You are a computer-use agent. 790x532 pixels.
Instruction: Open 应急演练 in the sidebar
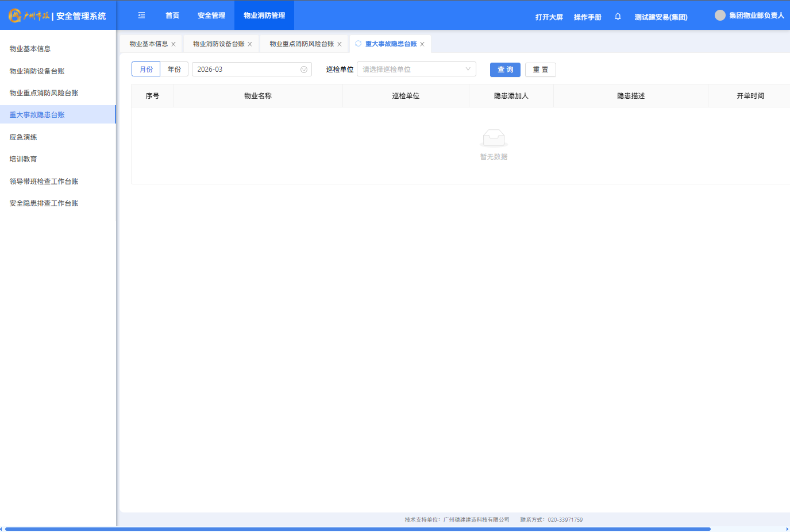pyautogui.click(x=24, y=137)
